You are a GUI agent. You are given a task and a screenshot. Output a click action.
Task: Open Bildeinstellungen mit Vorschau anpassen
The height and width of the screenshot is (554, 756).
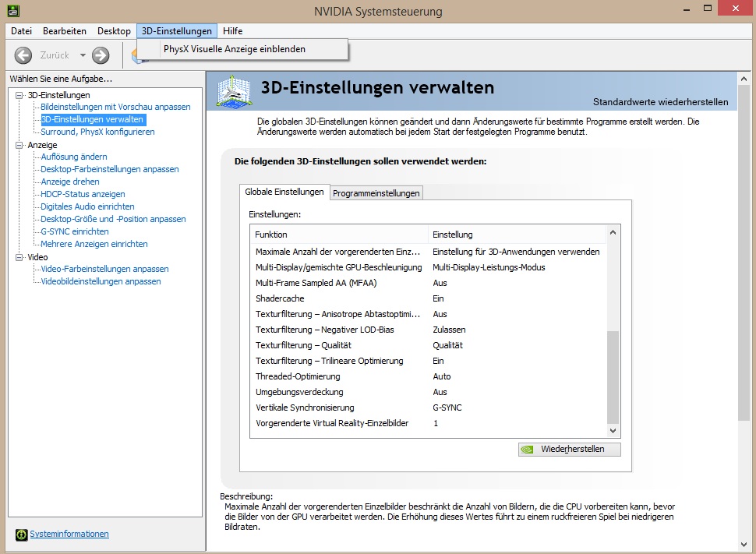click(115, 107)
